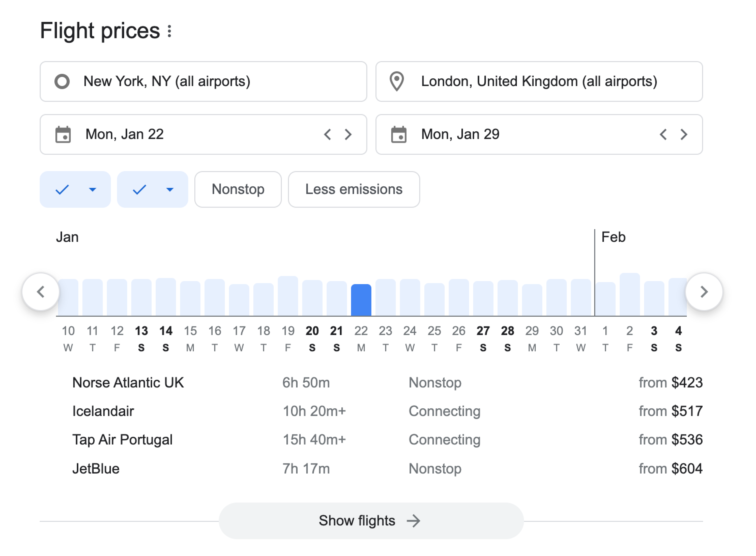Toggle the Nonstop filter chip
Screen dimensions: 756x556
coord(238,189)
